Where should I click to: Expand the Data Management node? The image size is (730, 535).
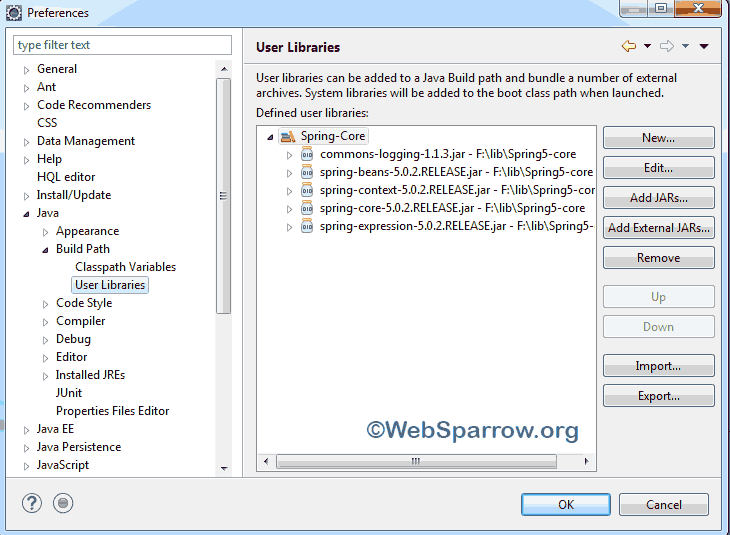[x=26, y=142]
